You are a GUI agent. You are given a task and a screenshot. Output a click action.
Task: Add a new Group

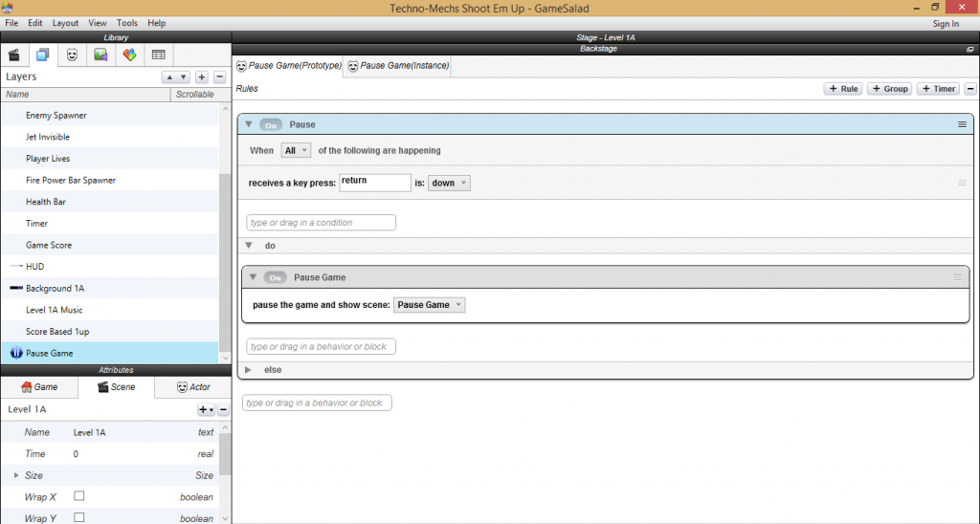(x=889, y=89)
